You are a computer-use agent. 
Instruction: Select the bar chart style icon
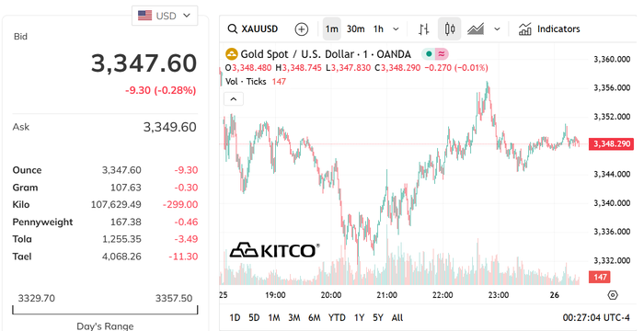[424, 29]
